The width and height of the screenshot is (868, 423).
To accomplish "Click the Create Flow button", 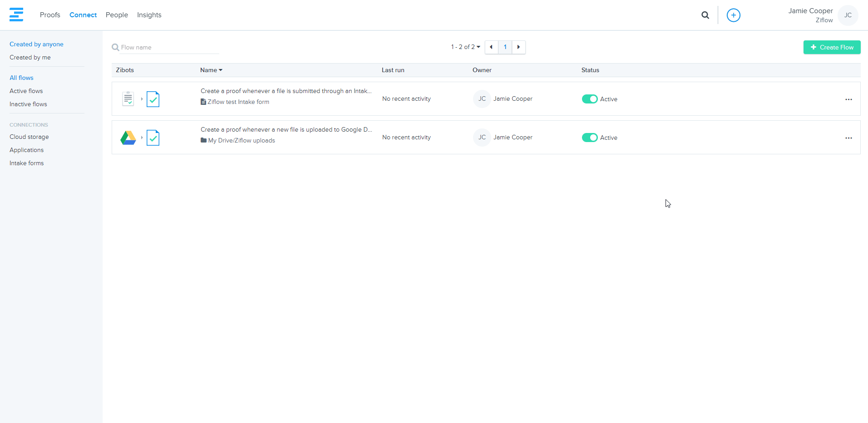I will pyautogui.click(x=832, y=47).
